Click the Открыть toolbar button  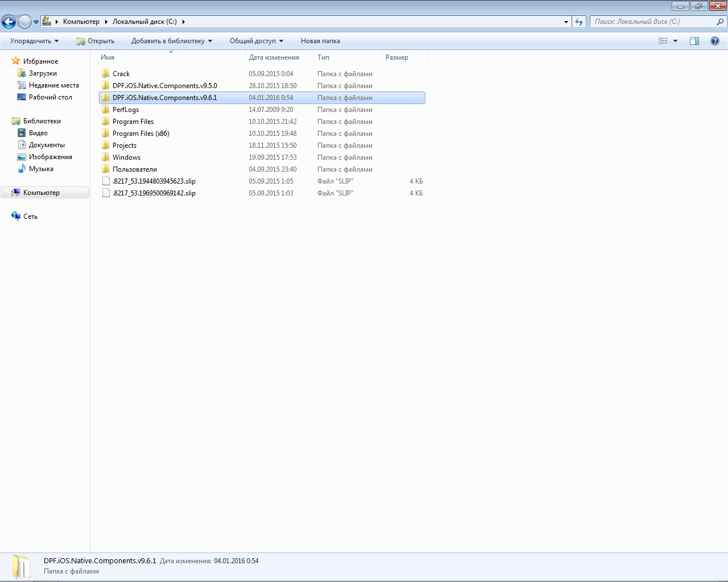(96, 41)
